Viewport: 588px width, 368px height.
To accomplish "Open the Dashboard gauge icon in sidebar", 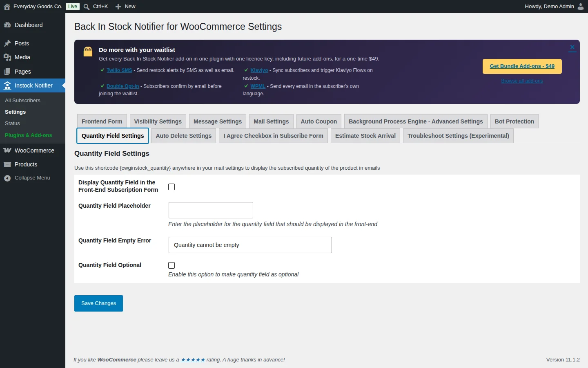I will coord(7,25).
